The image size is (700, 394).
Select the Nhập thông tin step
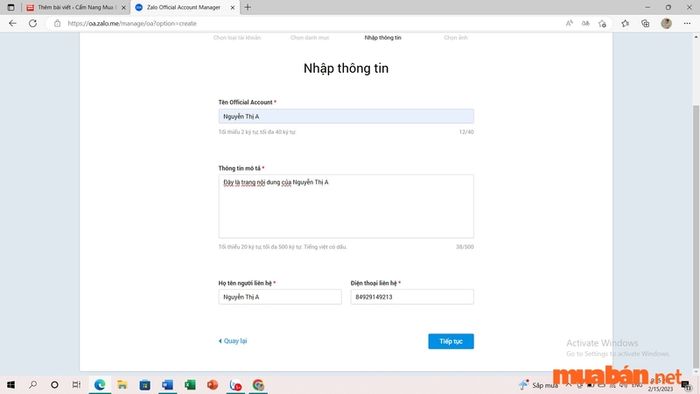pos(383,37)
